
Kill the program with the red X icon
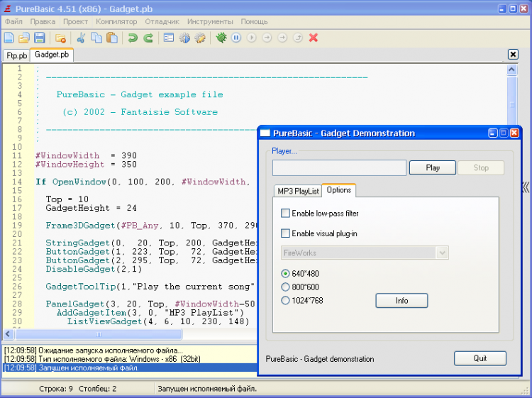pyautogui.click(x=314, y=38)
